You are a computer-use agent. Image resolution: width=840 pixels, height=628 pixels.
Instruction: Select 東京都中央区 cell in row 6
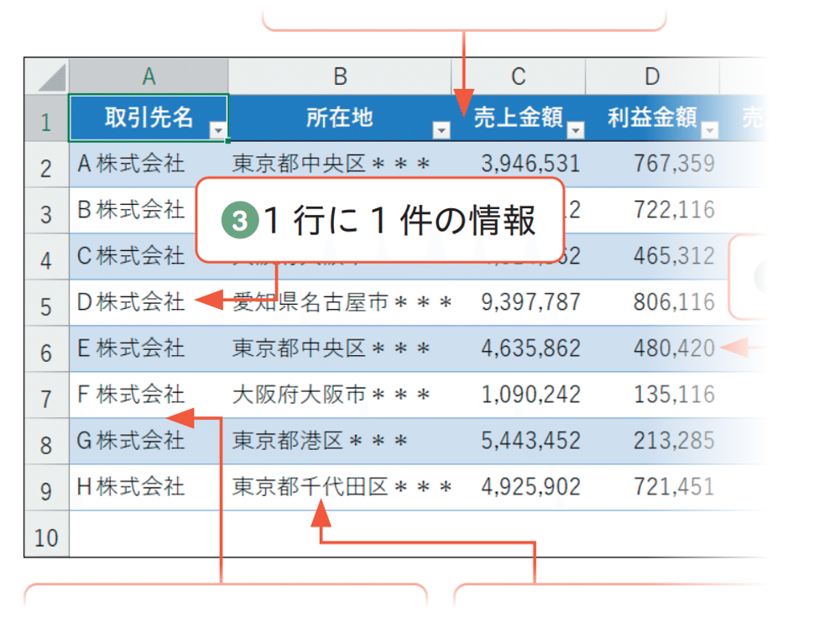(x=340, y=348)
